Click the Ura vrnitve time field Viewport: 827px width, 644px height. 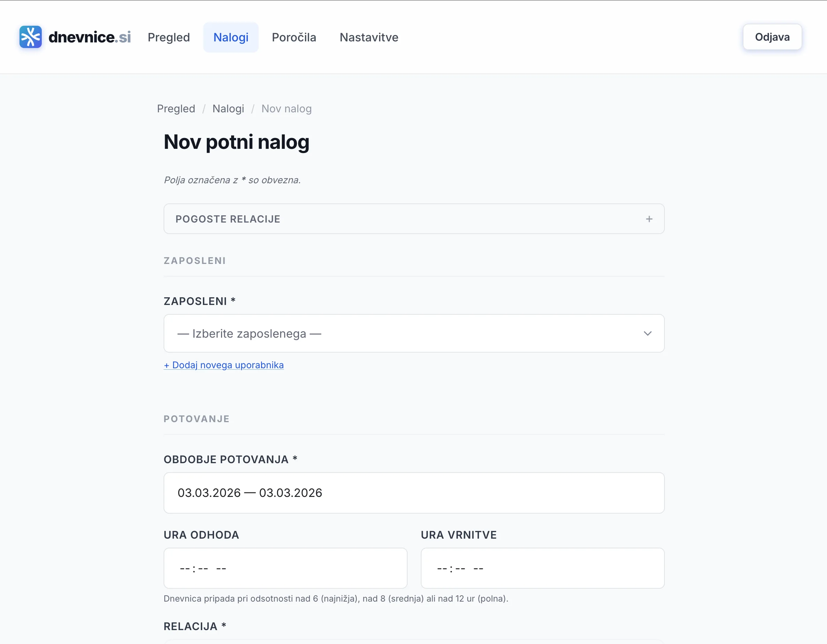pyautogui.click(x=542, y=568)
